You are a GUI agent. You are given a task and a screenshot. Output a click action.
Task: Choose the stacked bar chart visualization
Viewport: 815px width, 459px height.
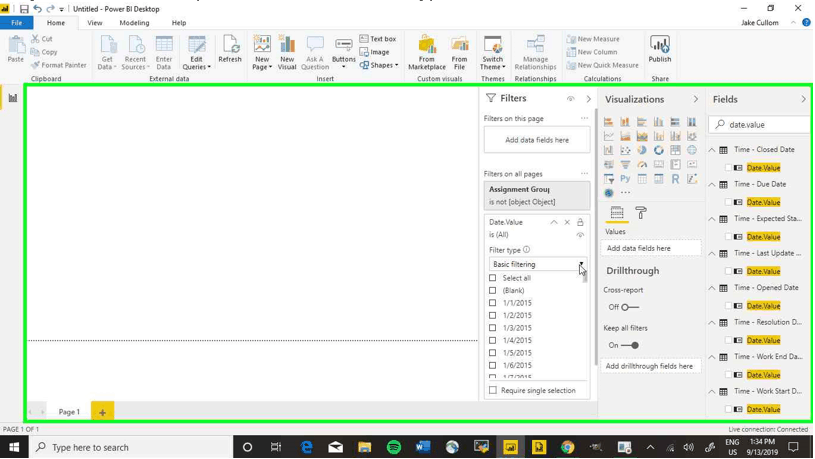609,122
